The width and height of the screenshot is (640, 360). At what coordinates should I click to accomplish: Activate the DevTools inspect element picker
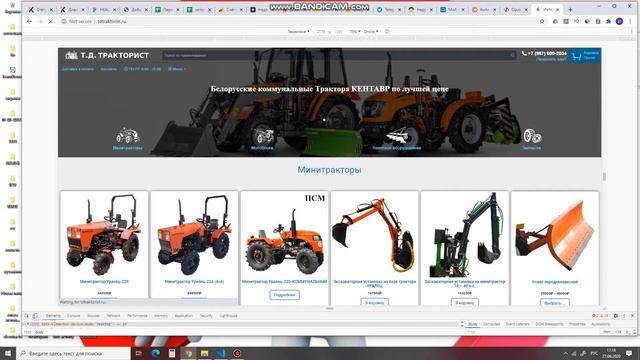point(27,316)
